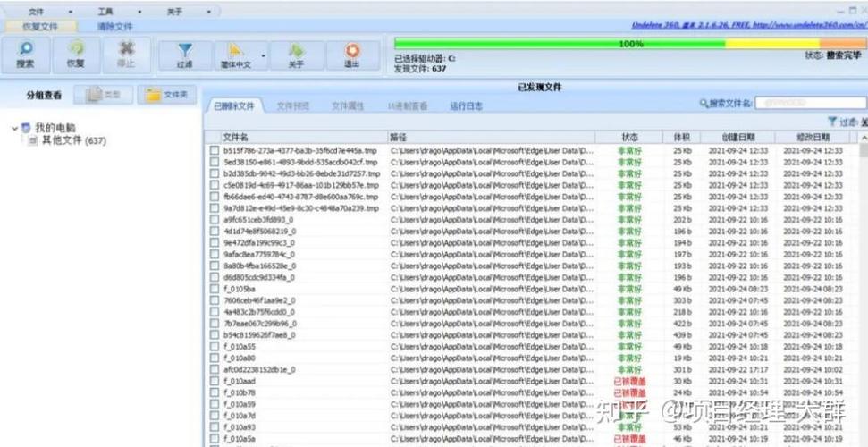Collapse the 我的电脑 tree node
The width and height of the screenshot is (868, 447).
[x=14, y=129]
